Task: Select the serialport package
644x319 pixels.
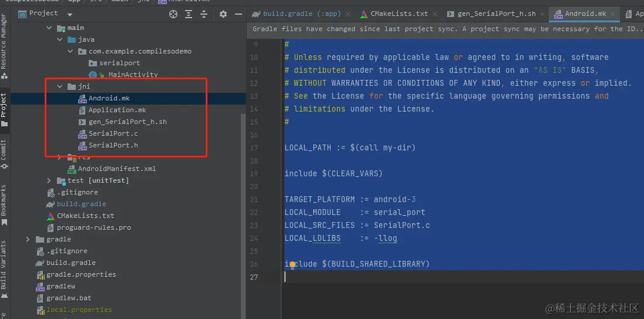Action: tap(119, 63)
